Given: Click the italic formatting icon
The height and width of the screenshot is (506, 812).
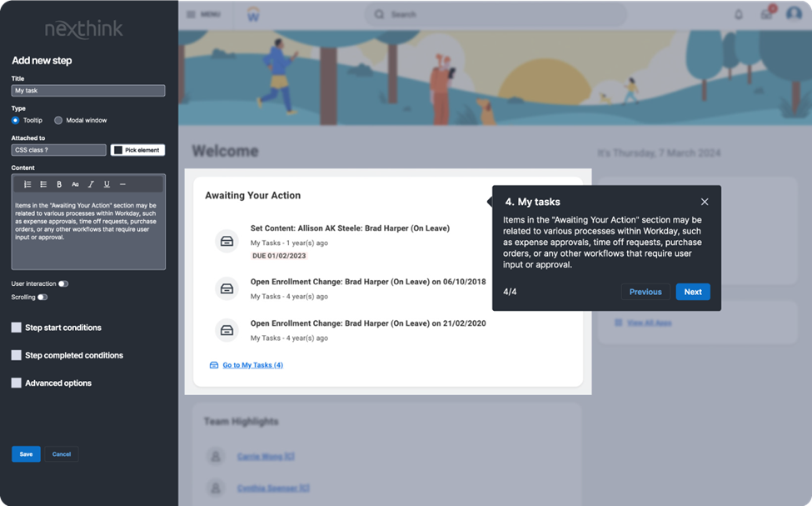Looking at the screenshot, I should [x=91, y=184].
